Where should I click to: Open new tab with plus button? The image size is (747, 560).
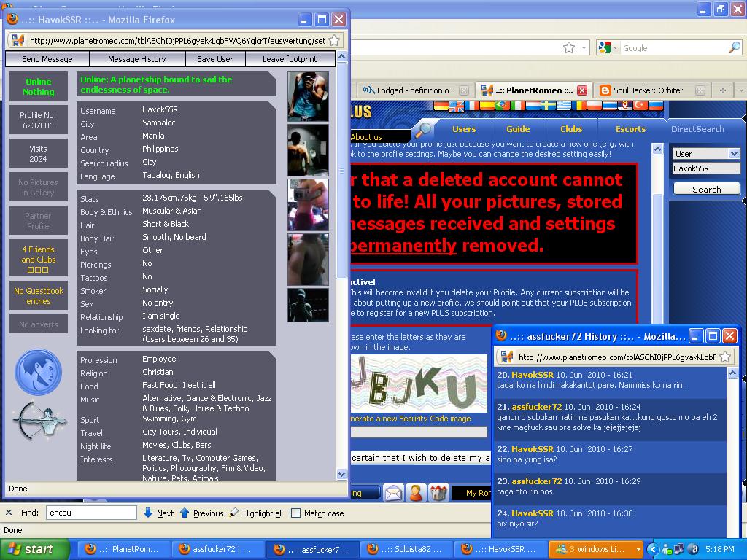coord(723,90)
